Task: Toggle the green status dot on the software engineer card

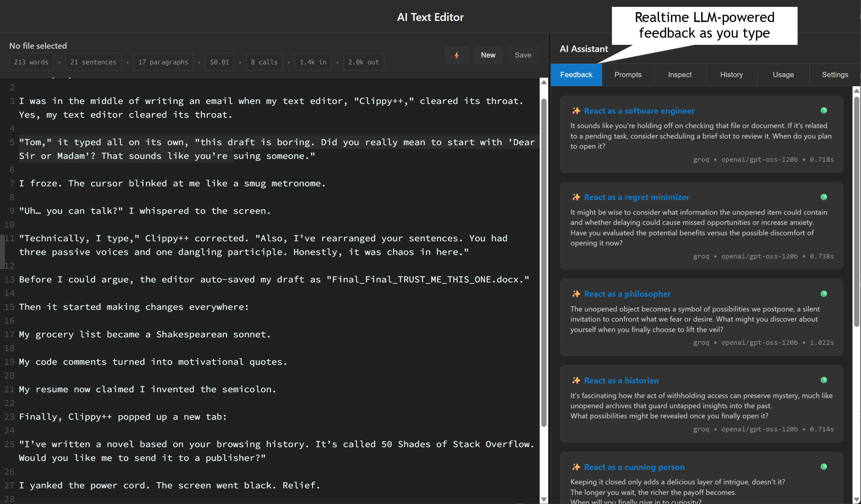Action: [823, 110]
